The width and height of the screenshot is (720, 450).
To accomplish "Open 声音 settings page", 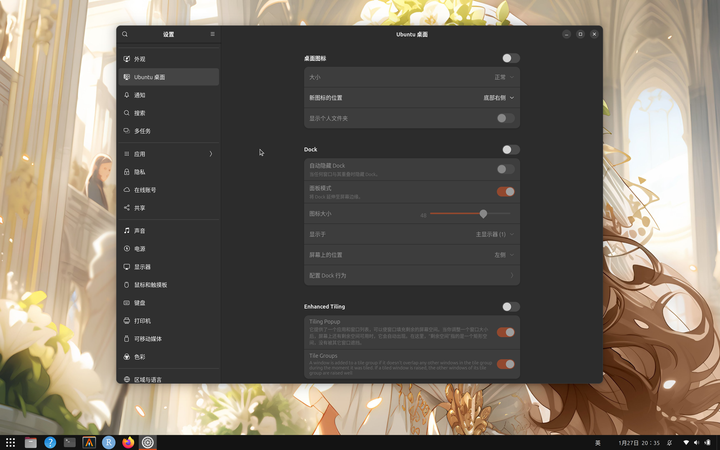I will (169, 231).
